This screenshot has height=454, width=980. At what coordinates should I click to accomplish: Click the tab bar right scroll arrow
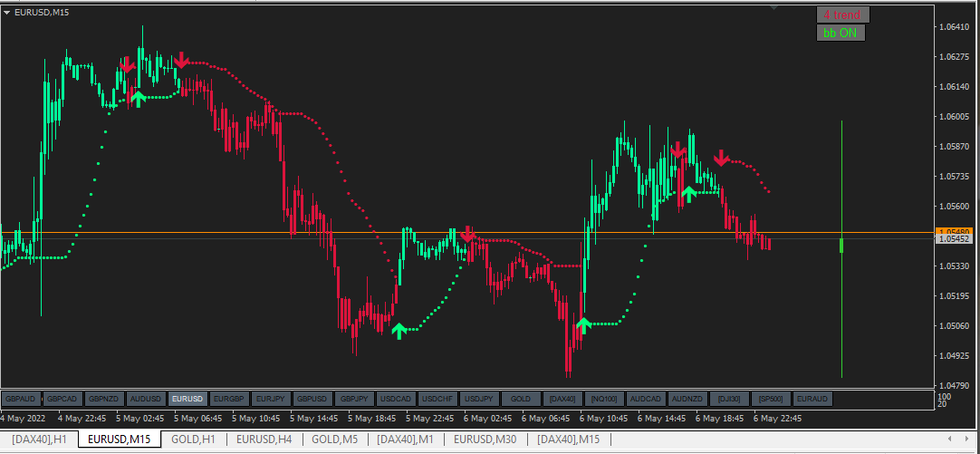coord(967,439)
